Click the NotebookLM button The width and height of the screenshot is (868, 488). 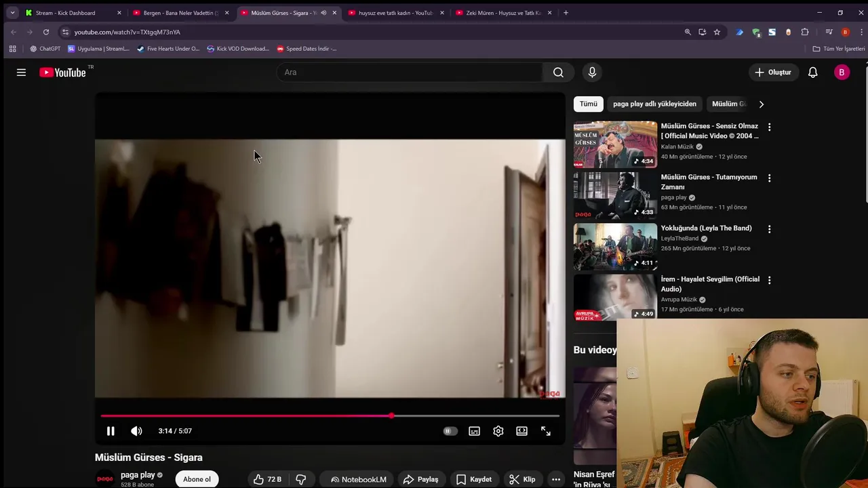click(x=358, y=479)
